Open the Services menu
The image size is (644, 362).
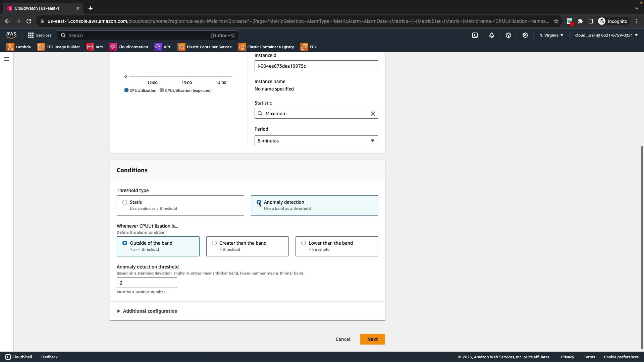[40, 35]
